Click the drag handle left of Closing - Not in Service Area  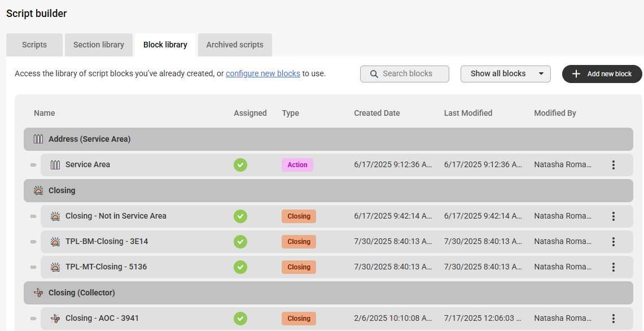coord(33,216)
